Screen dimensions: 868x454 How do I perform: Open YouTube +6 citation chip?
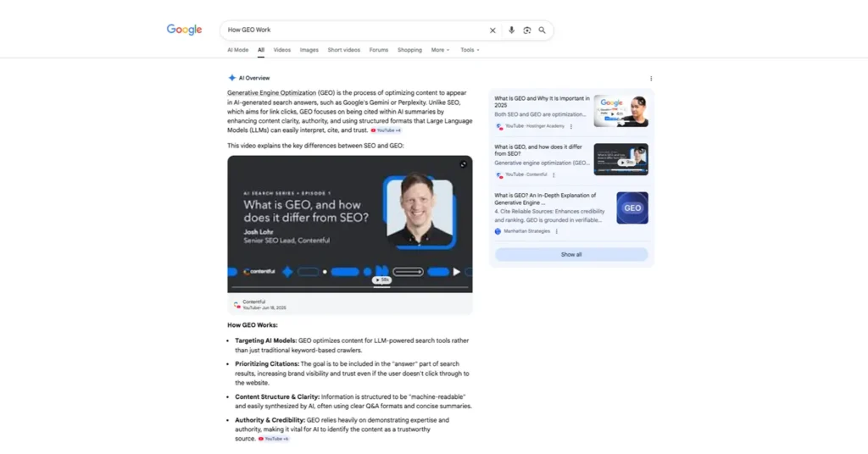click(x=274, y=439)
